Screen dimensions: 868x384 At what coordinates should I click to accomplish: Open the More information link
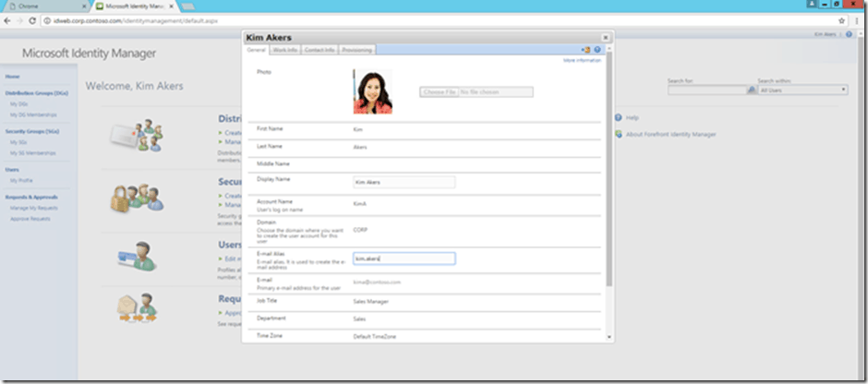coord(582,60)
